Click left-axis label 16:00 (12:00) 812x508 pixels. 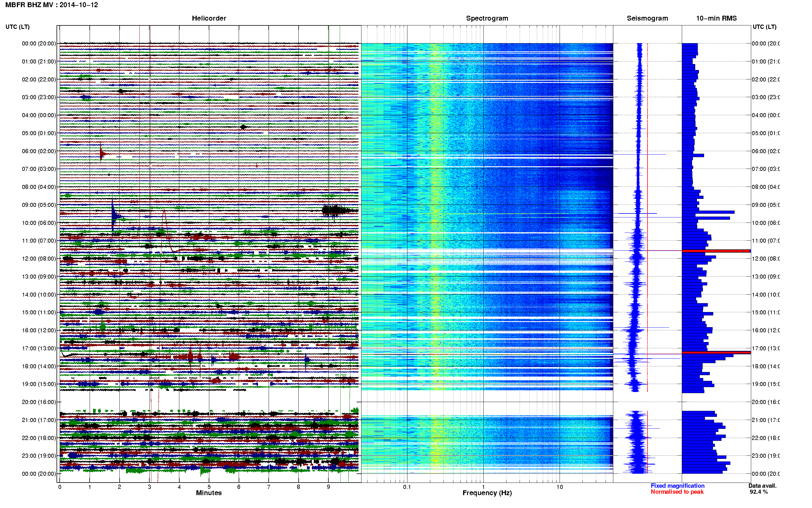coord(39,330)
